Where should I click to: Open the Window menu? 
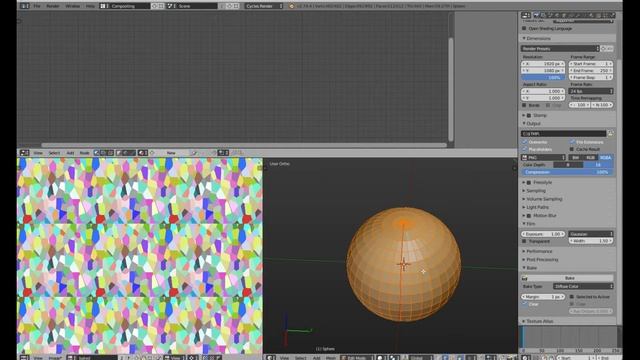tap(73, 6)
